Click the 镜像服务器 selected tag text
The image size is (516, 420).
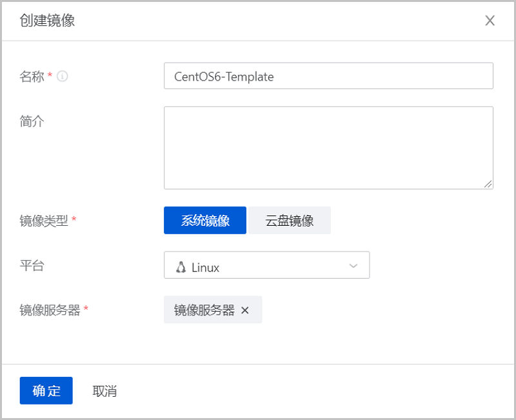click(x=204, y=310)
